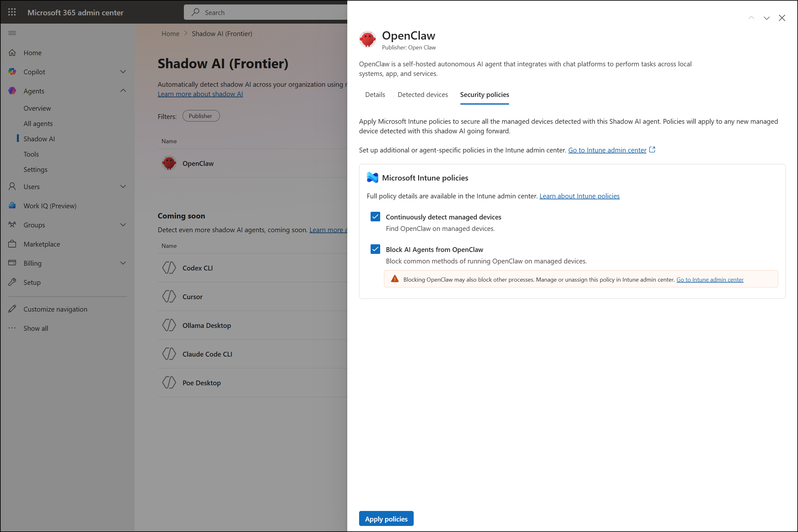The image size is (798, 532).
Task: Click Microsoft 365 admin center title
Action: [x=75, y=12]
